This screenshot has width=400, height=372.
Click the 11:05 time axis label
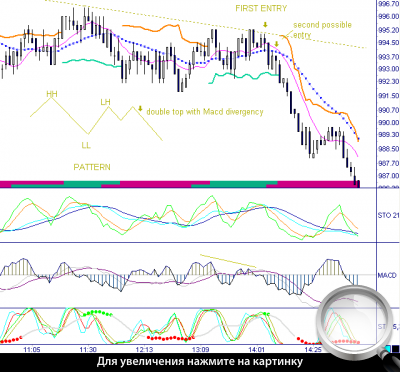32,350
